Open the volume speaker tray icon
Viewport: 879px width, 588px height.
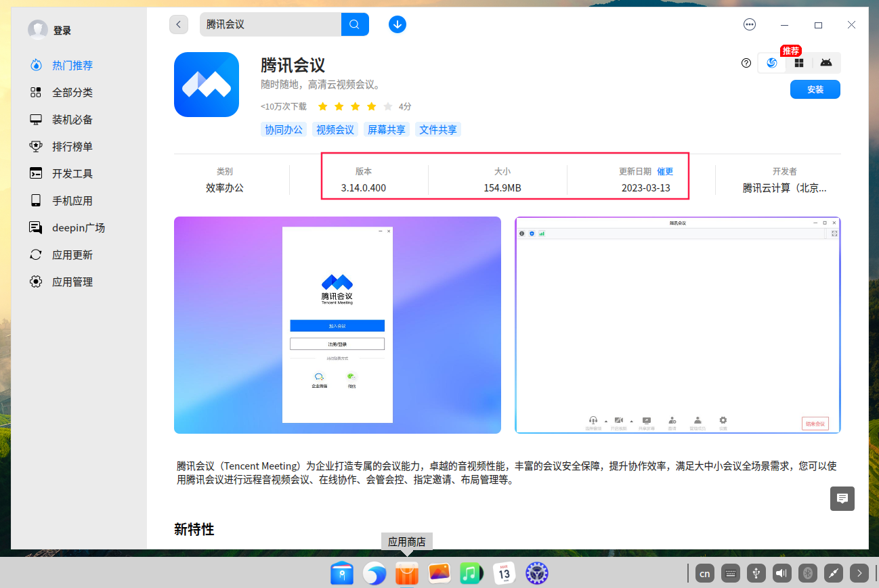pyautogui.click(x=782, y=573)
